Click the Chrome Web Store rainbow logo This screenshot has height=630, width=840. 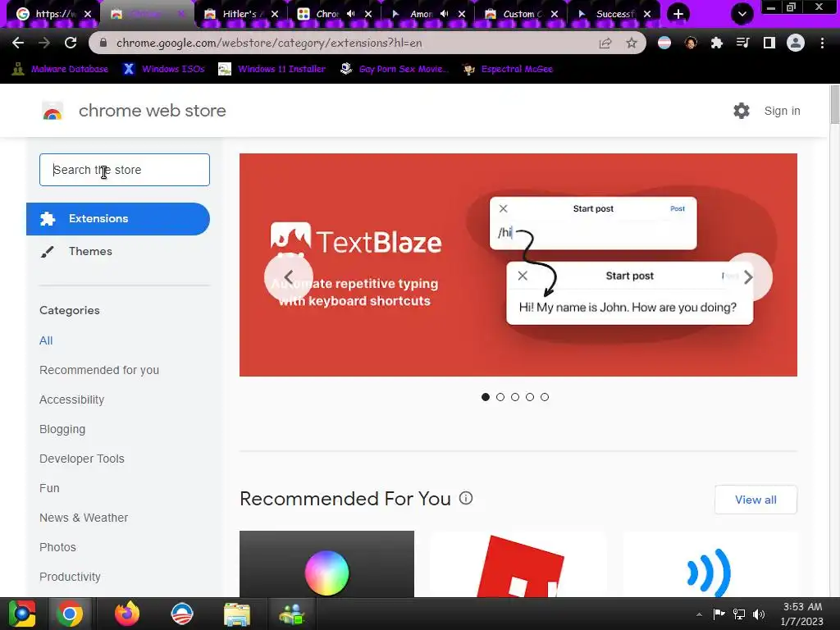[x=52, y=111]
